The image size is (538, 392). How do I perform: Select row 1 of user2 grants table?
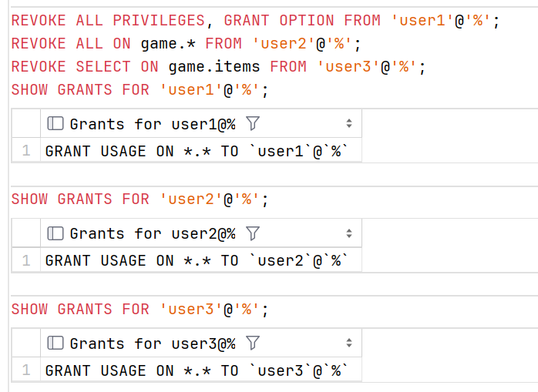coord(26,260)
